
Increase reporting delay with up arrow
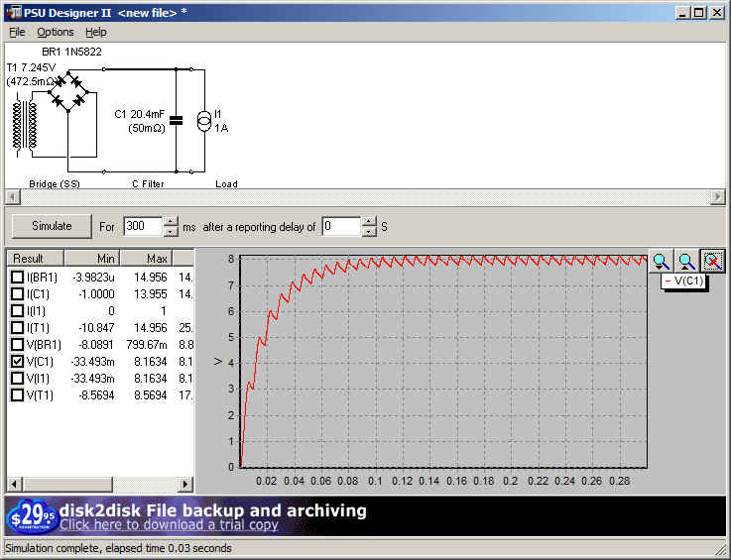[369, 221]
